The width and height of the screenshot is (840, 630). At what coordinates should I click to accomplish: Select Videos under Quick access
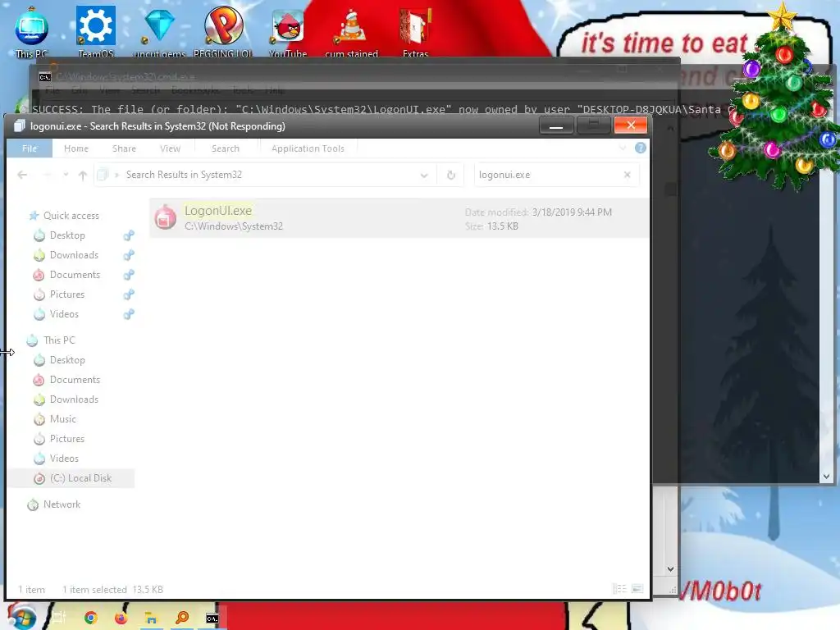(64, 314)
